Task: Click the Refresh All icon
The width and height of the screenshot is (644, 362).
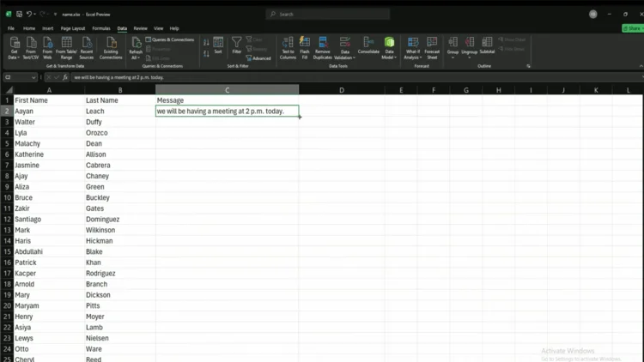Action: point(136,43)
